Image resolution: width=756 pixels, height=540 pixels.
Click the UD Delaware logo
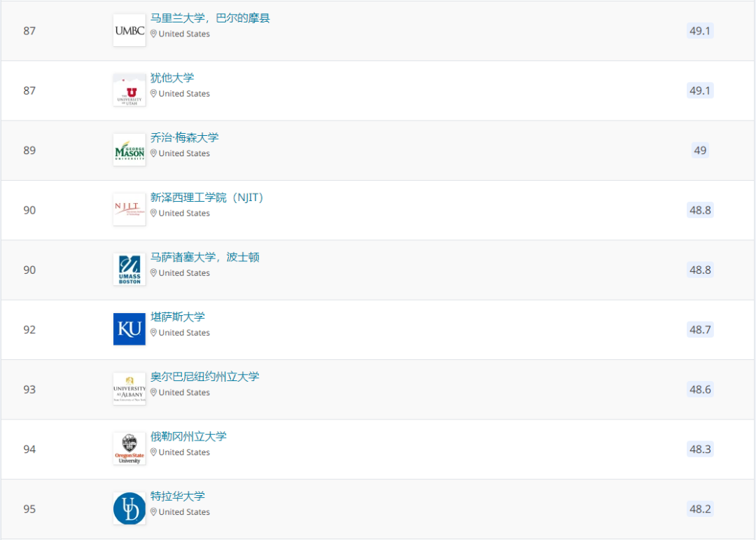129,508
